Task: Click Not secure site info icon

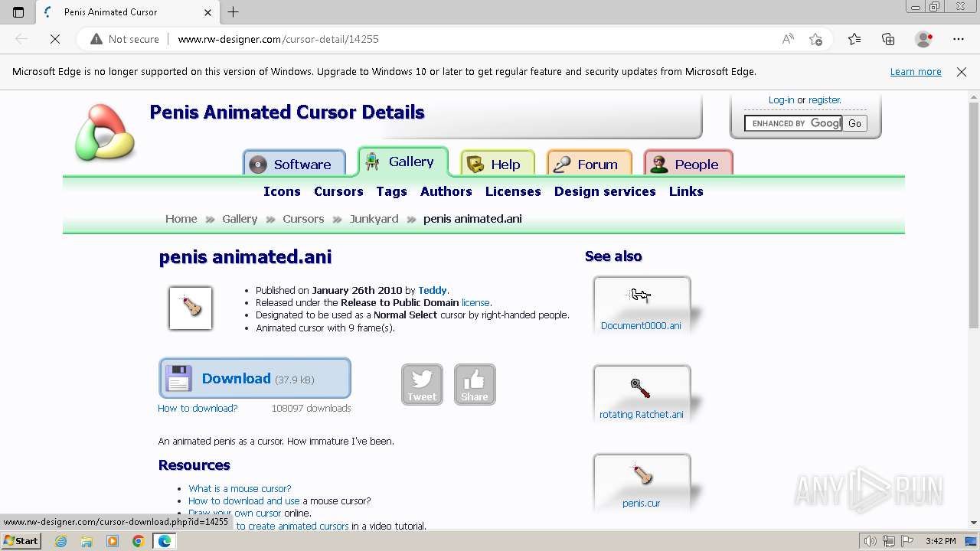Action: pos(96,39)
